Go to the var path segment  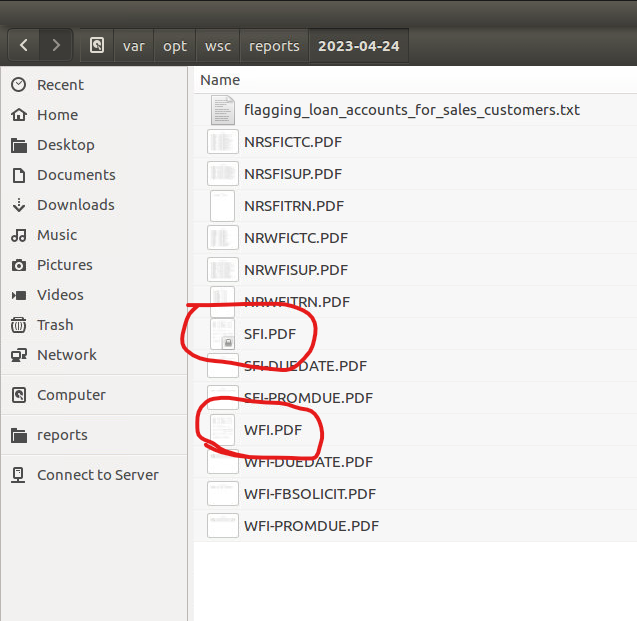[x=133, y=46]
